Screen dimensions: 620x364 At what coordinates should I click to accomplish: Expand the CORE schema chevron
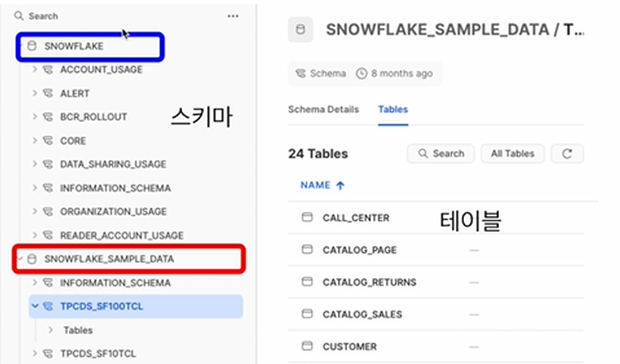35,141
